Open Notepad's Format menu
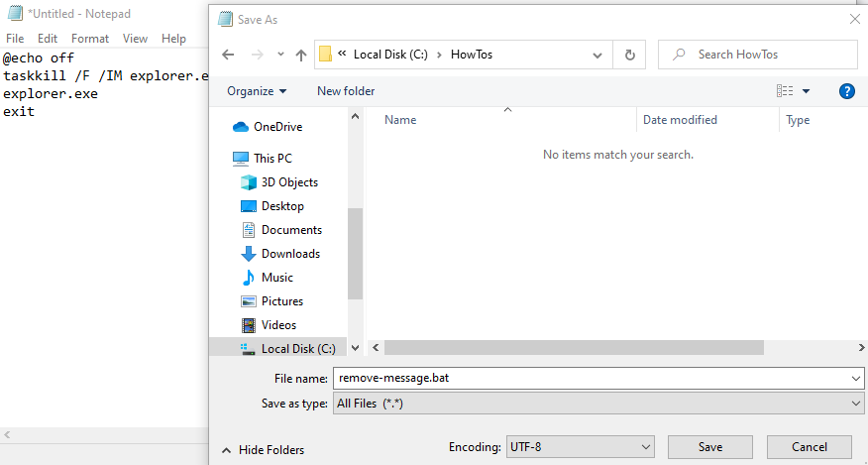This screenshot has width=868, height=465. click(x=90, y=39)
